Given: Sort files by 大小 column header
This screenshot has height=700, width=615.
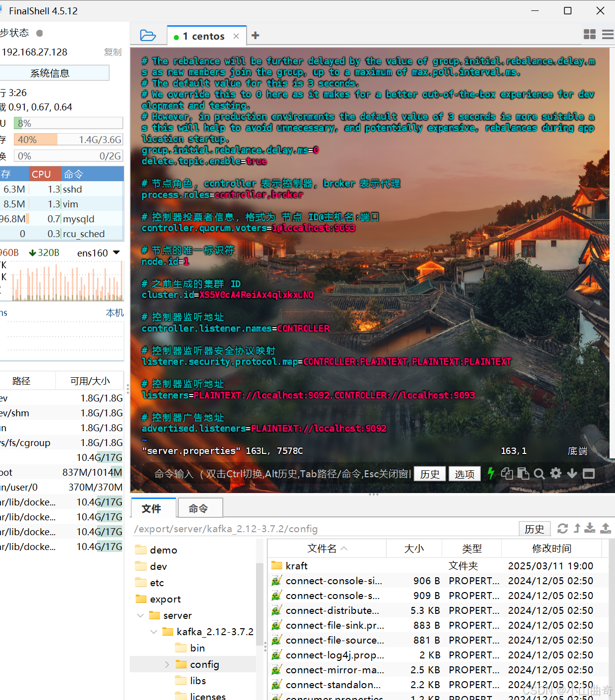Looking at the screenshot, I should click(x=414, y=549).
